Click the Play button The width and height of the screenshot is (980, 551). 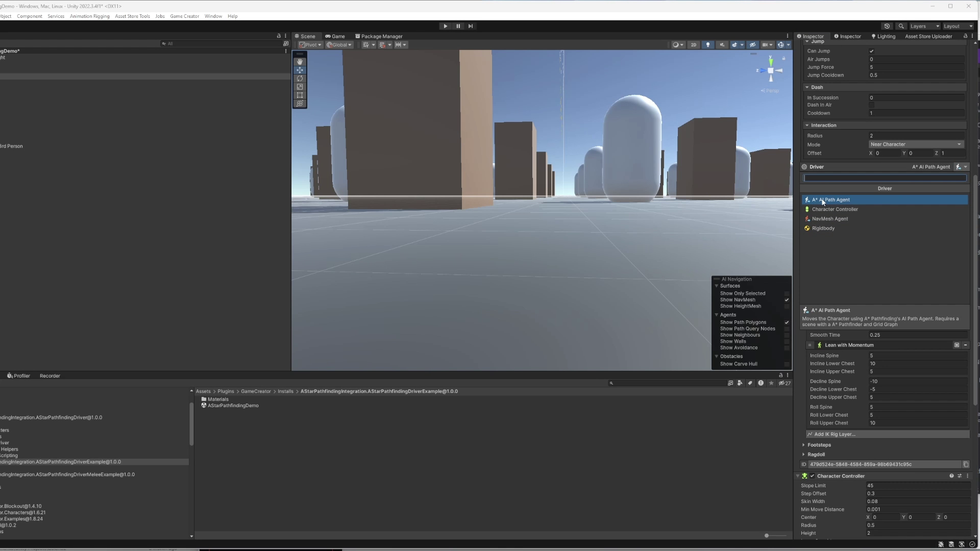point(445,26)
